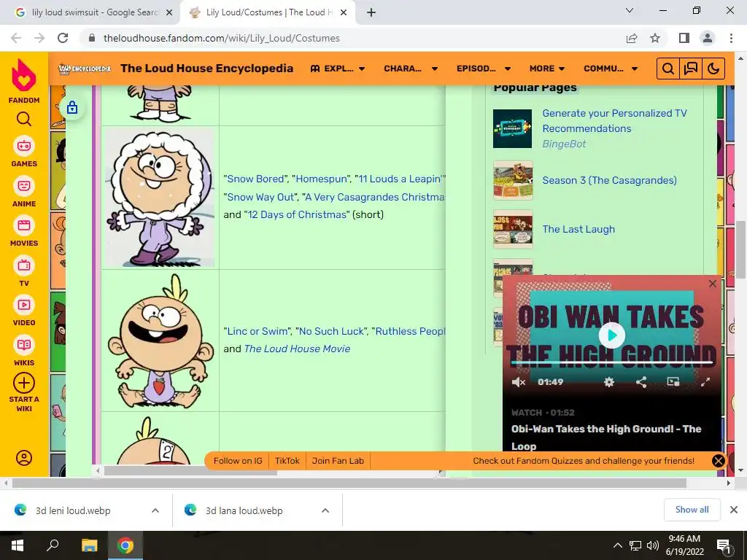Screen dimensions: 747x560
Task: Select the Lily Loud/Costumes tab
Action: (x=269, y=12)
